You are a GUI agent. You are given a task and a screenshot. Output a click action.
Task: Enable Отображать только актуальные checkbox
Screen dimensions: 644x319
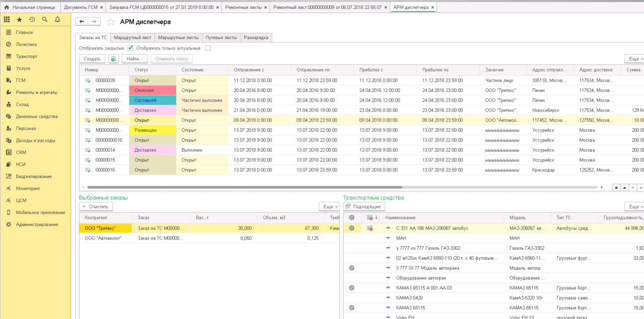point(208,48)
